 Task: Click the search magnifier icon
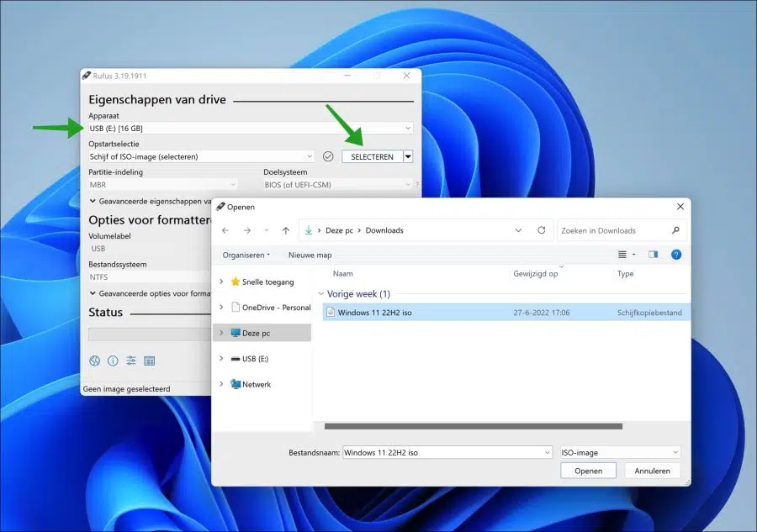pyautogui.click(x=676, y=230)
